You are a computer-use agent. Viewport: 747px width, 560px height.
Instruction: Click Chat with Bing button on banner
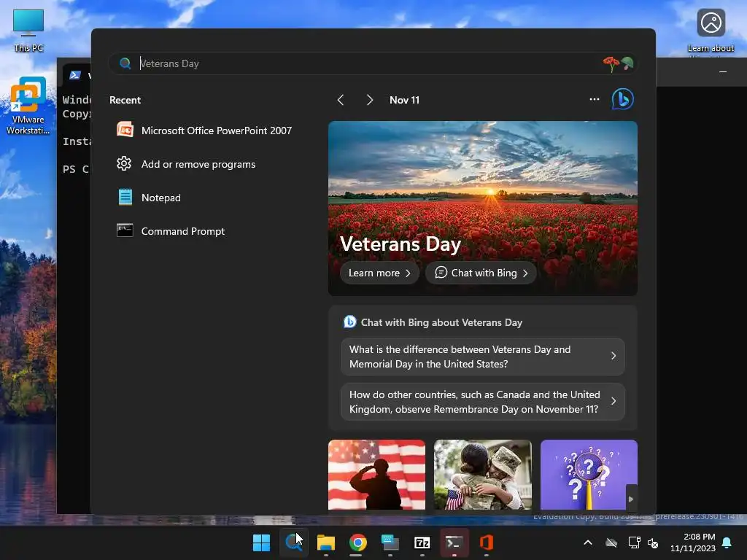click(x=481, y=273)
